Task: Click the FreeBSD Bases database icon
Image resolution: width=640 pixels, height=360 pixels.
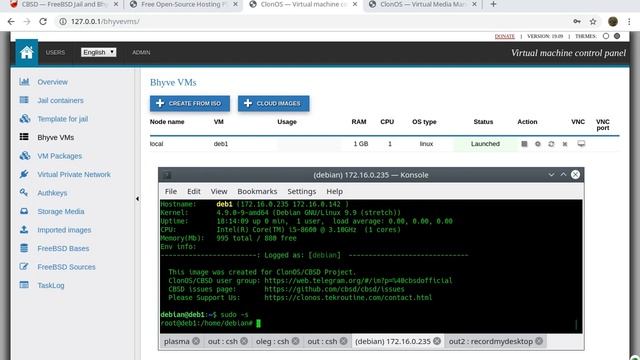Action: (24, 248)
